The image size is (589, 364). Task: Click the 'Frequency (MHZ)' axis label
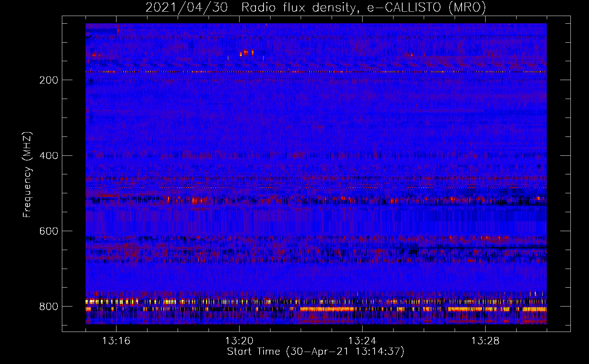(27, 174)
